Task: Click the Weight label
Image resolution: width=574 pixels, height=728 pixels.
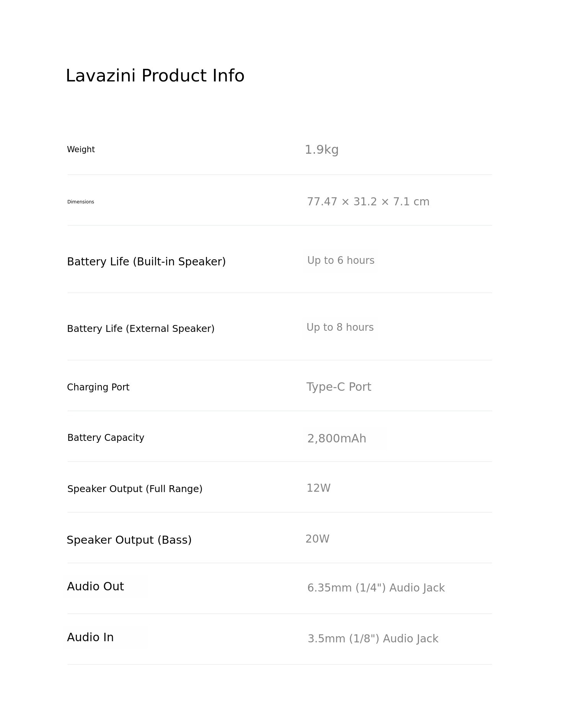Action: pos(81,149)
